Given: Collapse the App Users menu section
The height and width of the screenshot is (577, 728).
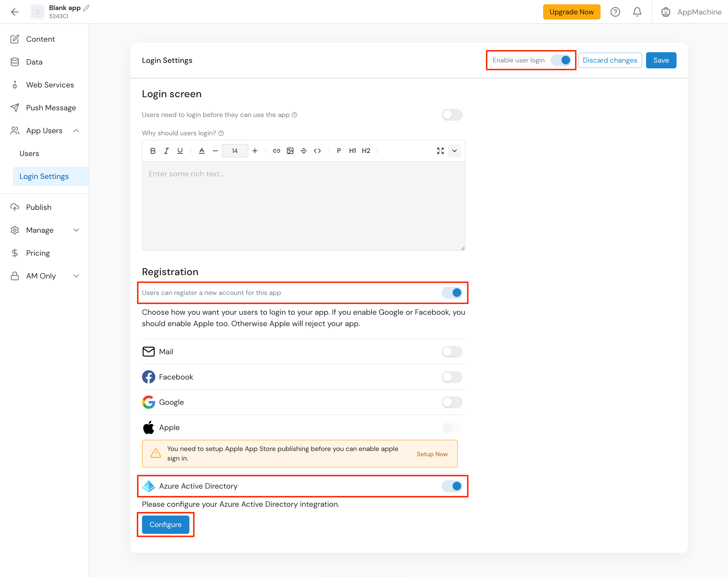Looking at the screenshot, I should [76, 131].
